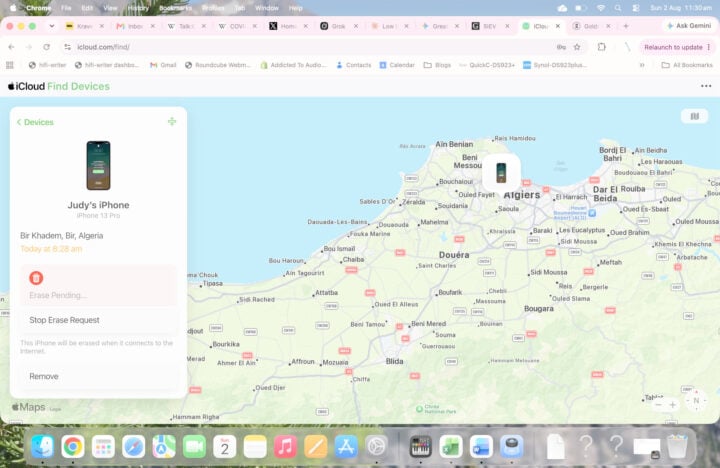Screen dimensions: 720x468
Task: Open the Calendar bookmark
Action: pyautogui.click(x=397, y=65)
